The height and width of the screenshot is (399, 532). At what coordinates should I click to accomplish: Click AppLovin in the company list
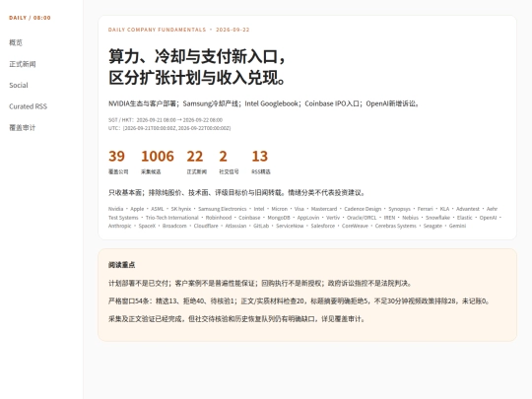pyautogui.click(x=308, y=218)
